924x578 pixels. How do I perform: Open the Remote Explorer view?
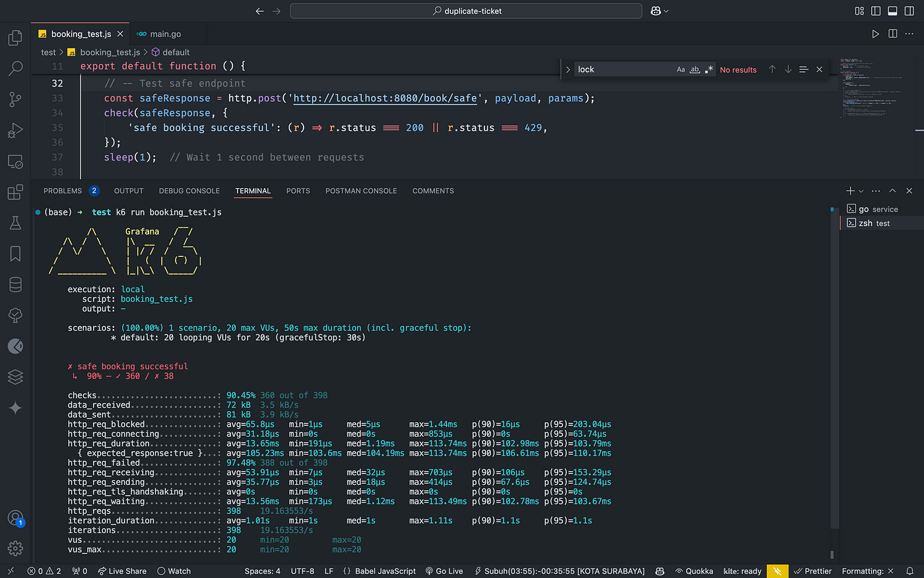click(15, 162)
